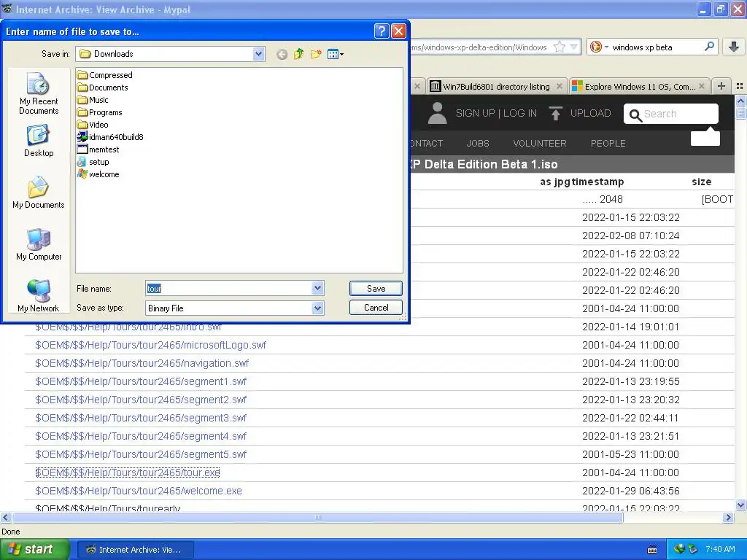This screenshot has width=747, height=560.
Task: Open the on-screen keyboard tray icon
Action: point(652,550)
